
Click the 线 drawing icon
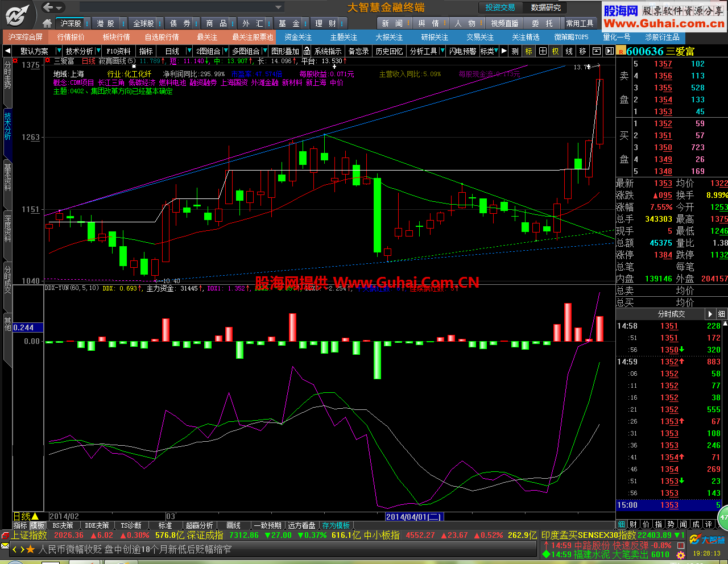pyautogui.click(x=569, y=51)
